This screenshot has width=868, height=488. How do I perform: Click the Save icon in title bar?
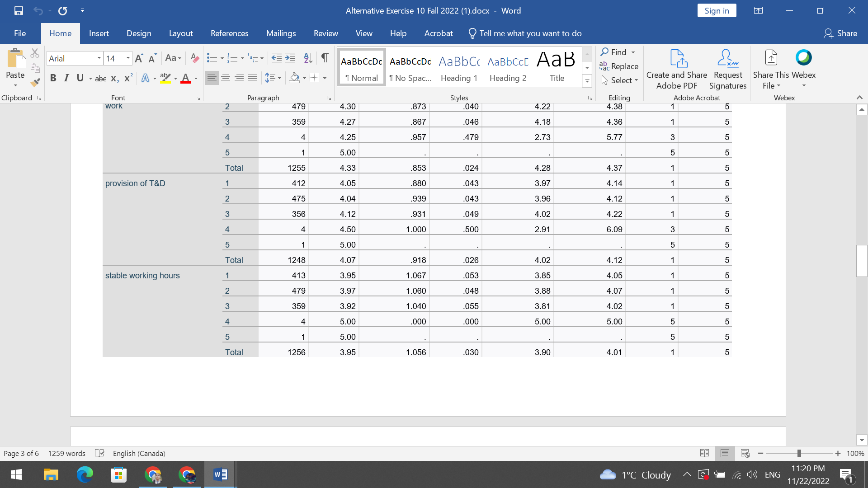19,10
